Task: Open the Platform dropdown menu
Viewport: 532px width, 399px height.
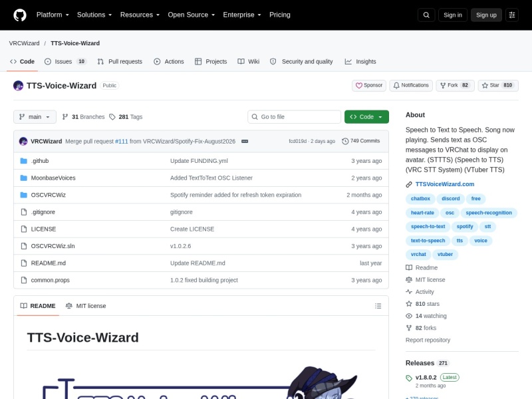Action: (53, 15)
